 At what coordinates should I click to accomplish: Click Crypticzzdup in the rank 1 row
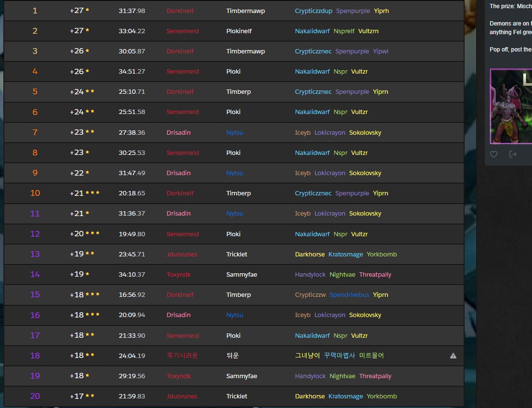click(313, 11)
